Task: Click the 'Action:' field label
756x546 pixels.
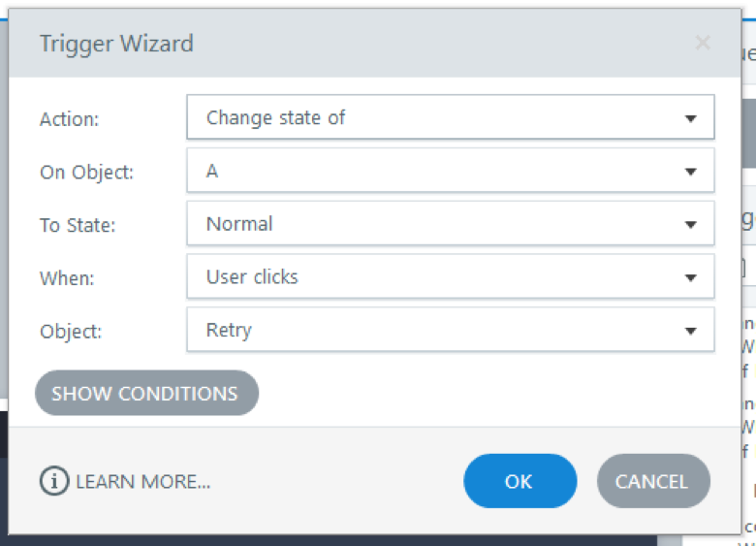Action: (69, 119)
